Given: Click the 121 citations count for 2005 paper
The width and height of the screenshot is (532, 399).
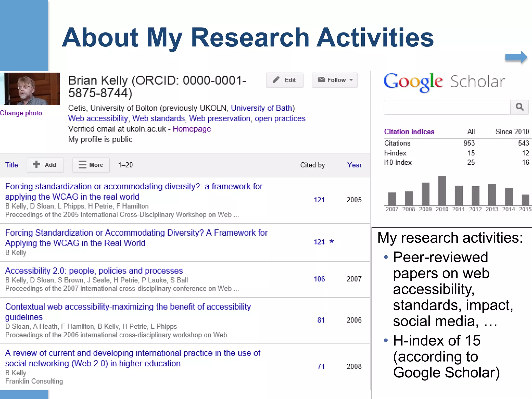Looking at the screenshot, I should click(319, 200).
